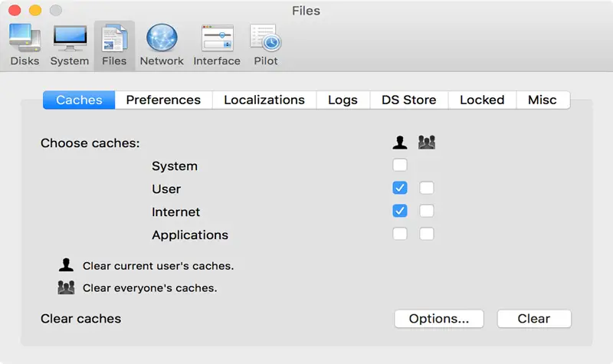Open the Locked tab

482,100
